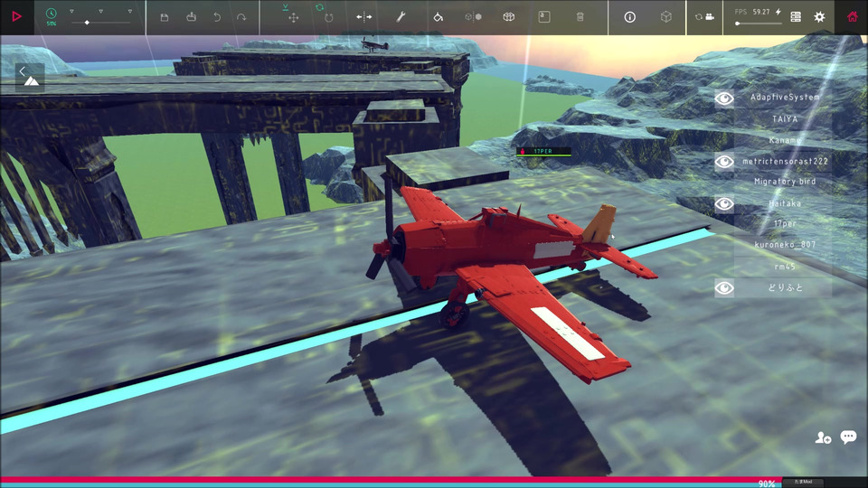Redo the last action
Screen dimensions: 868x488
241,17
